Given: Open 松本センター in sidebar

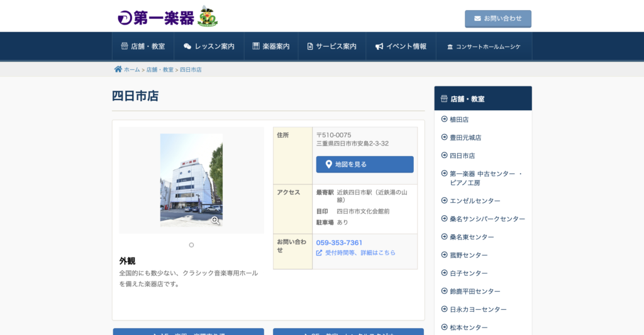Looking at the screenshot, I should pos(469,327).
